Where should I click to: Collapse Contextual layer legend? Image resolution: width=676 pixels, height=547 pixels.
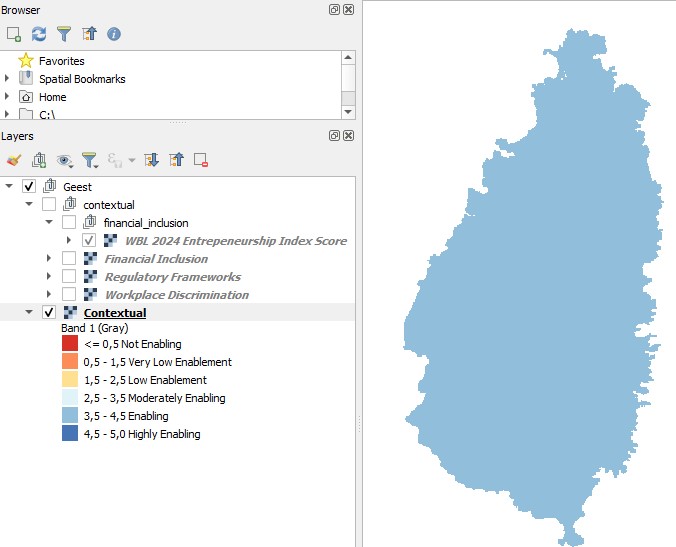(x=29, y=312)
